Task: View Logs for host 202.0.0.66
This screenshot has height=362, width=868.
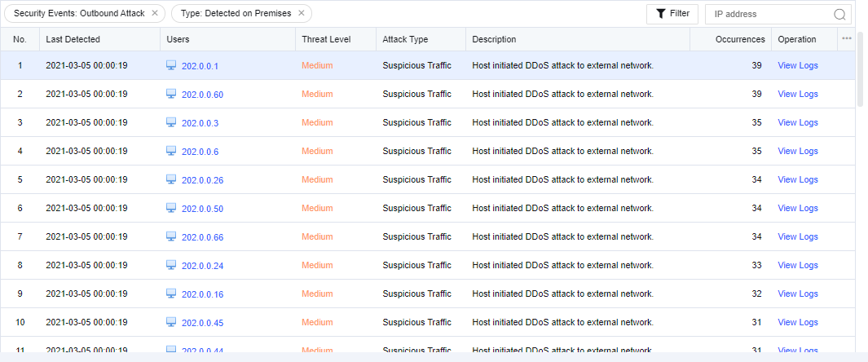Action: click(798, 236)
